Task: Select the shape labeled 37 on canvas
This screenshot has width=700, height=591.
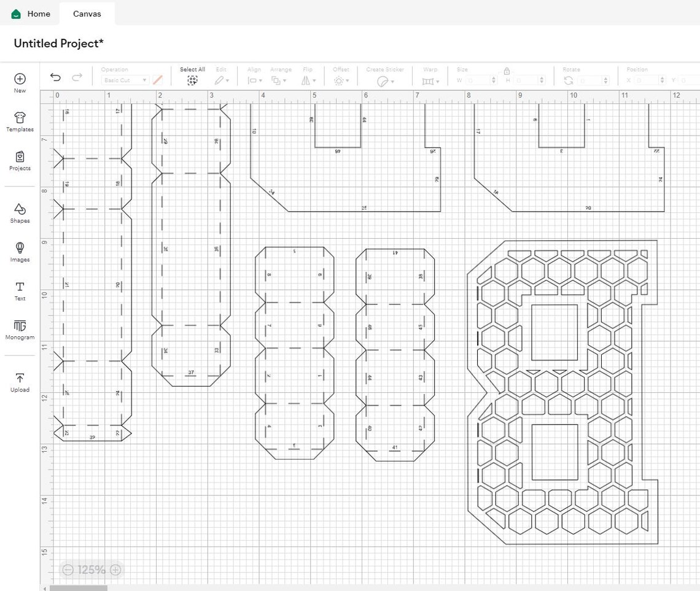Action: pyautogui.click(x=191, y=245)
